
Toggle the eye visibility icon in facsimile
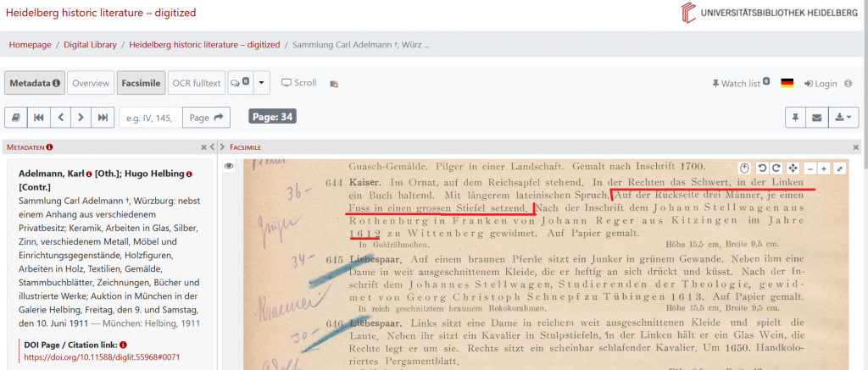(228, 167)
